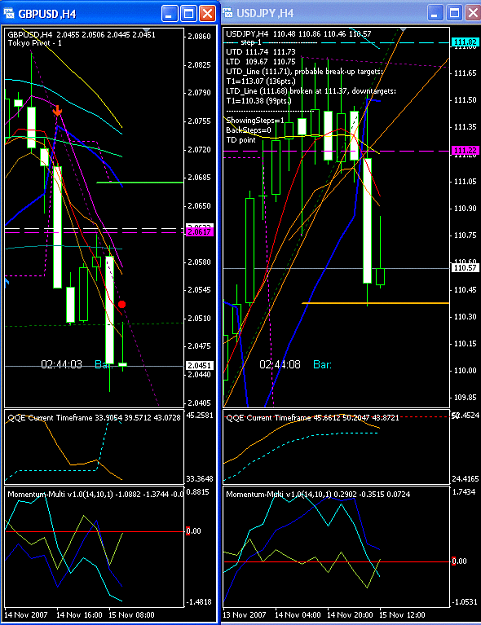This screenshot has height=625, width=481.
Task: Click the '15 Nov 12:00' time axis label
Action: coord(402,615)
